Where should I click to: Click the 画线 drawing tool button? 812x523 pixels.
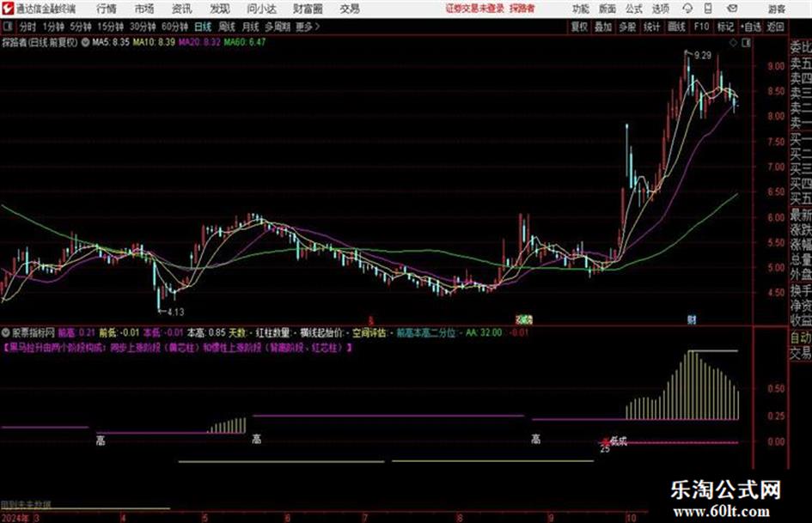coord(676,27)
